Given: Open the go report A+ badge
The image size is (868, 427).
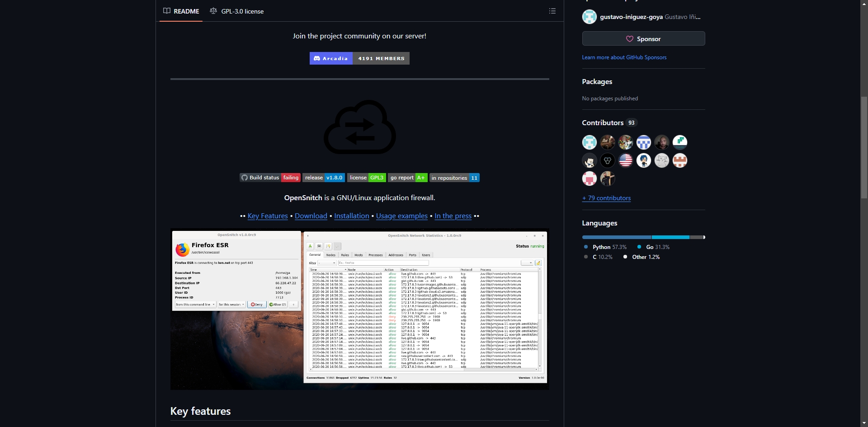Looking at the screenshot, I should [407, 178].
